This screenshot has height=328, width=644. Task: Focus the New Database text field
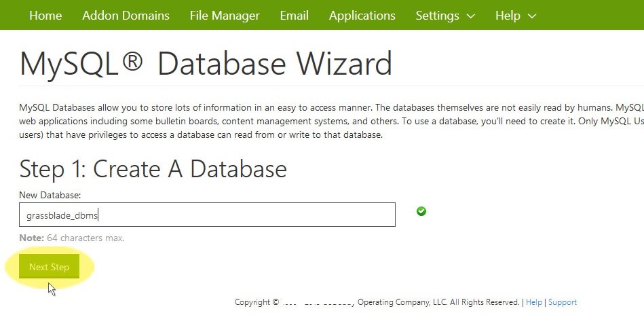(x=207, y=215)
